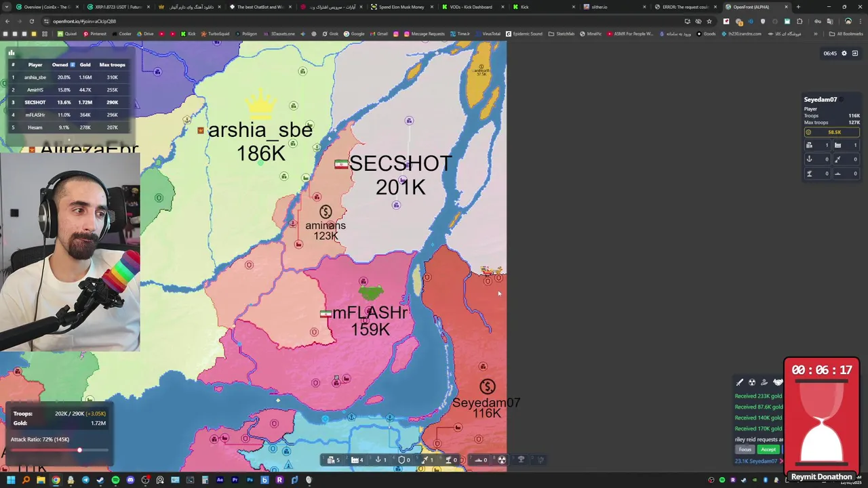Open Spotify from the taskbar

coord(115,480)
